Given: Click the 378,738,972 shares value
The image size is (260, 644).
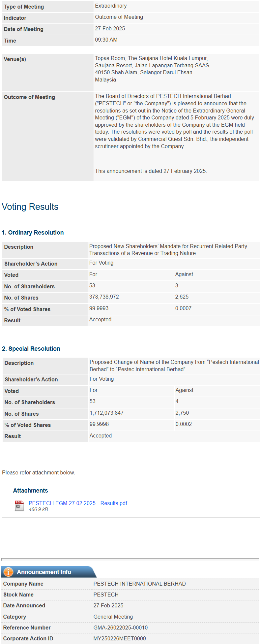Looking at the screenshot, I should tap(104, 297).
